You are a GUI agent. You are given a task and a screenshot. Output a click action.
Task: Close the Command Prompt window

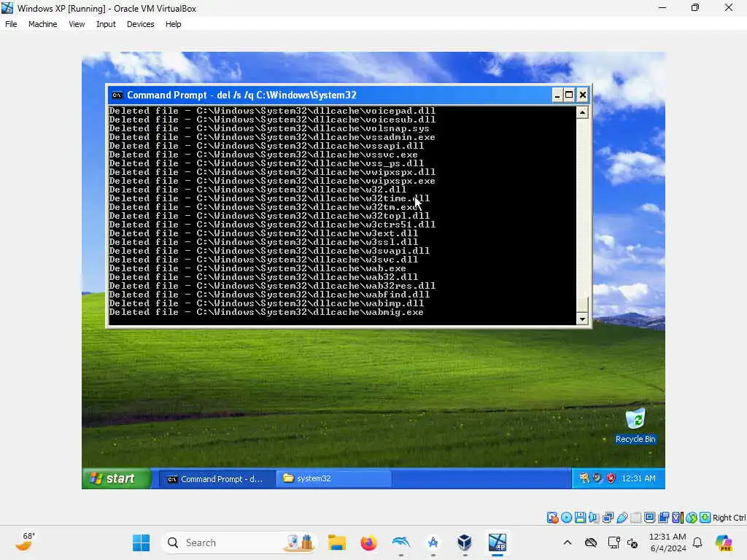click(583, 96)
